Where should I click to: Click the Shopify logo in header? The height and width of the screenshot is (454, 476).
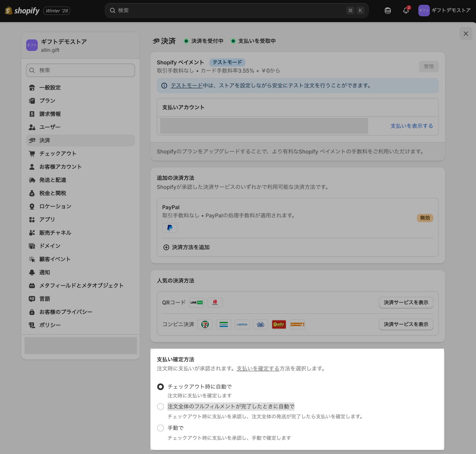tap(22, 10)
